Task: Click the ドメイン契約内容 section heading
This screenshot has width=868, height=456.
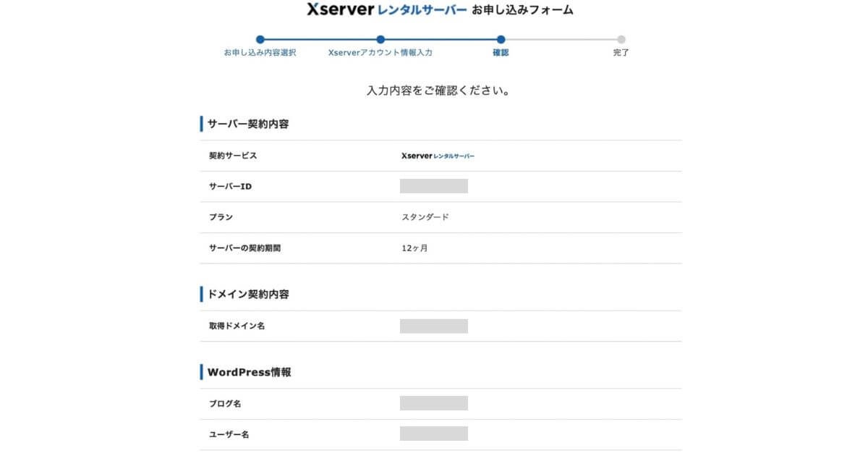Action: pos(248,294)
